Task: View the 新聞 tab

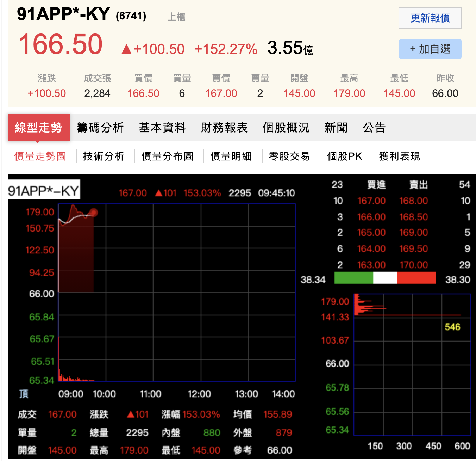Action: click(x=336, y=127)
